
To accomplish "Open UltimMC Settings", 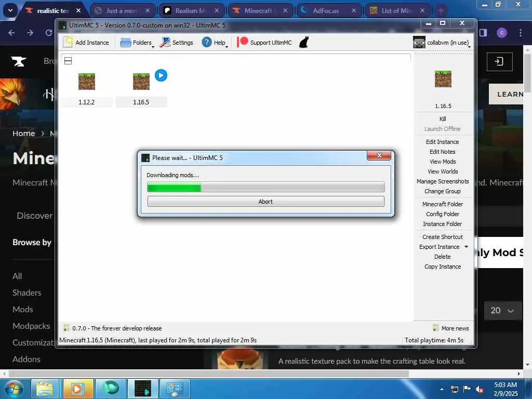I will pyautogui.click(x=177, y=43).
